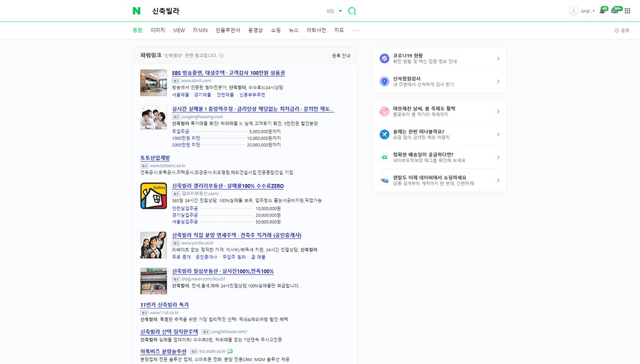Go to the Naver home logo
The image size is (640, 364).
pyautogui.click(x=137, y=11)
